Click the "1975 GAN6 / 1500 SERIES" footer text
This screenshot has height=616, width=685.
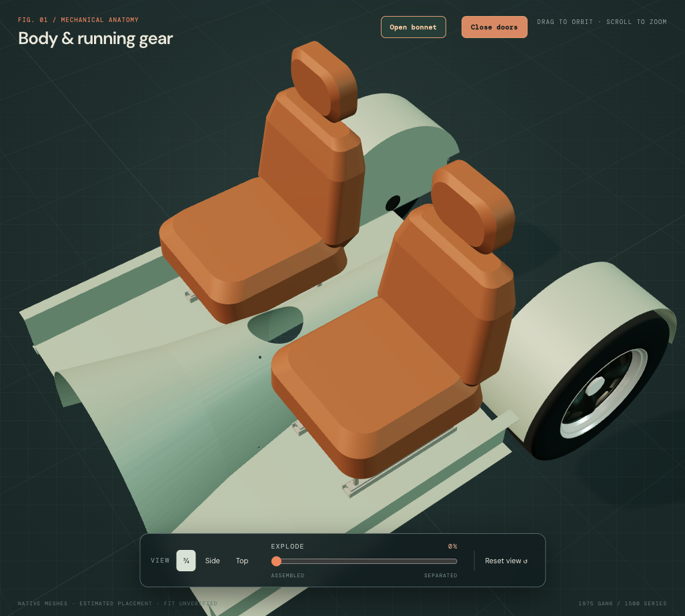(x=622, y=603)
